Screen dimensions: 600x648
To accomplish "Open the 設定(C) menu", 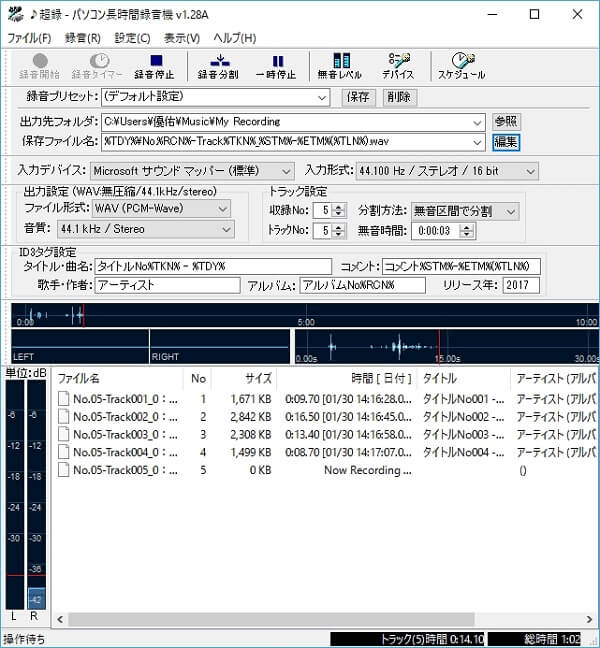I will pyautogui.click(x=132, y=38).
